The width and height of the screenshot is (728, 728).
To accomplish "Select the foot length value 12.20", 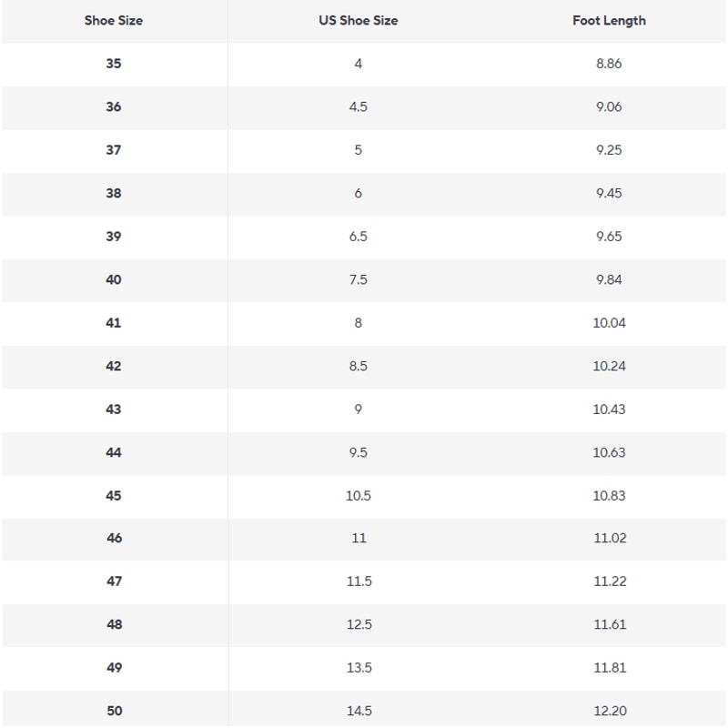I will pos(609,711).
